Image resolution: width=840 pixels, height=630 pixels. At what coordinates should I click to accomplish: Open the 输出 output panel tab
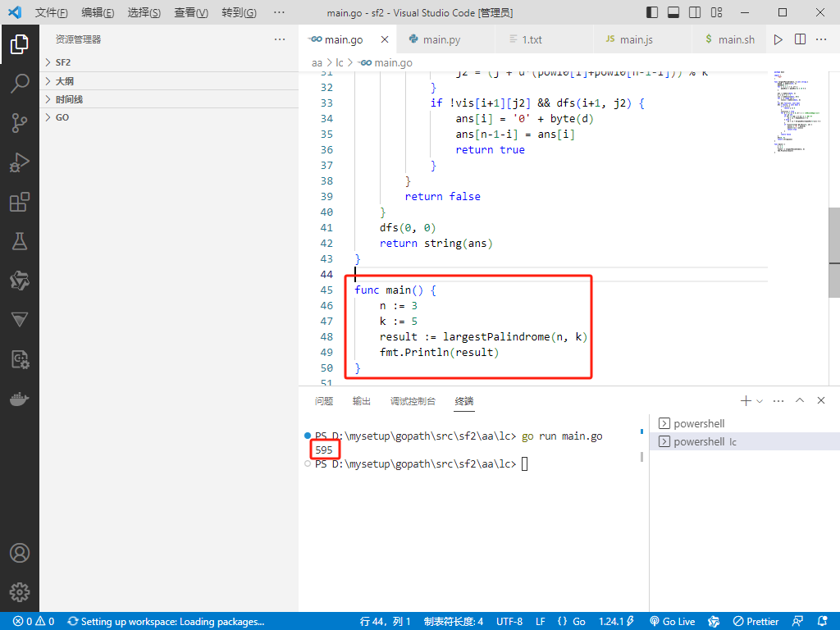click(x=362, y=401)
